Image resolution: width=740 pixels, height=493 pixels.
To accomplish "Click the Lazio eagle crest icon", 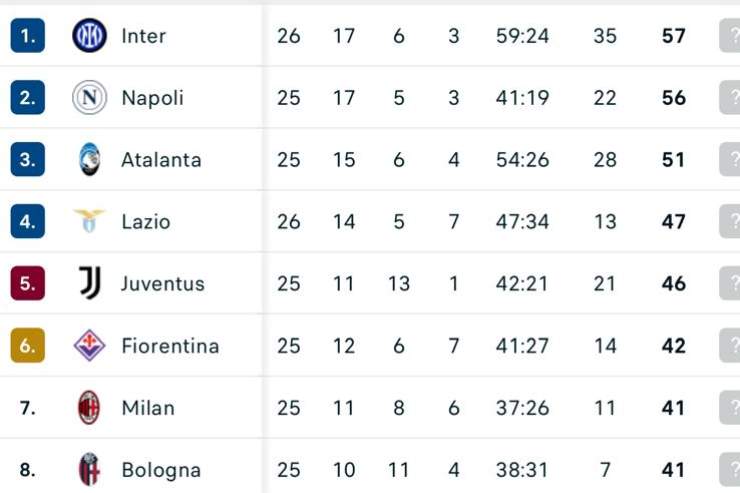I will point(89,221).
